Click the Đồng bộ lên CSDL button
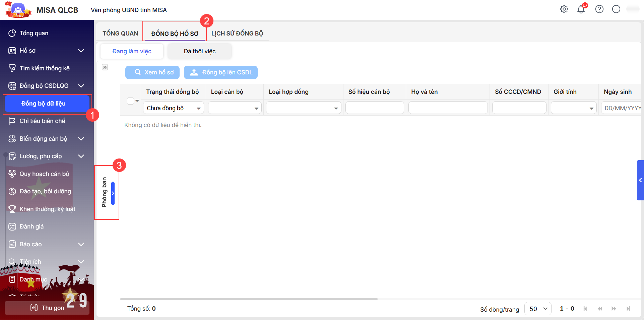 pos(221,72)
